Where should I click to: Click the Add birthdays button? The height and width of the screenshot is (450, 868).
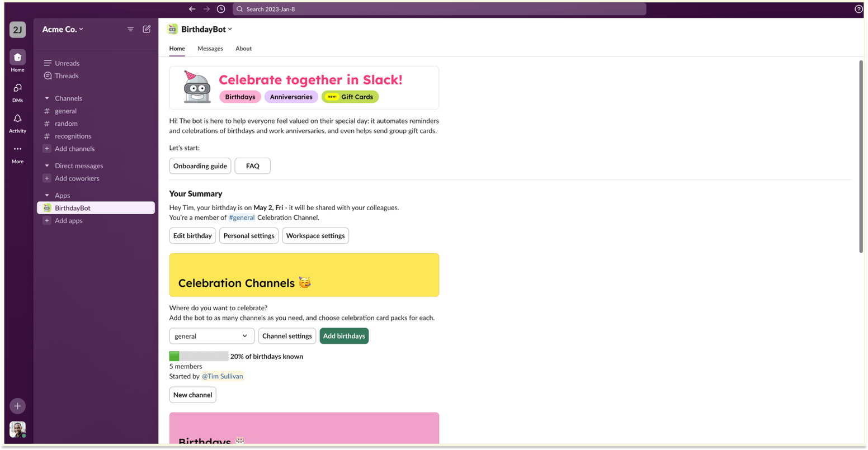click(x=344, y=336)
